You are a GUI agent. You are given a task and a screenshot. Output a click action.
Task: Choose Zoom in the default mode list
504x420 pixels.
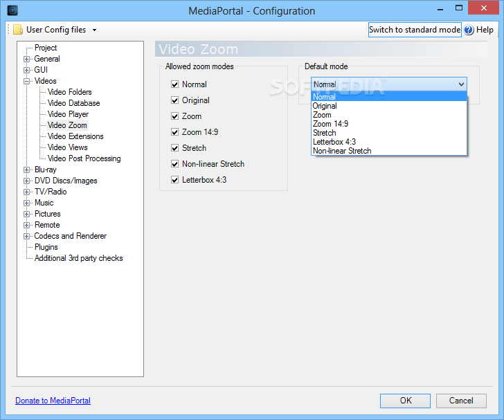click(x=389, y=115)
